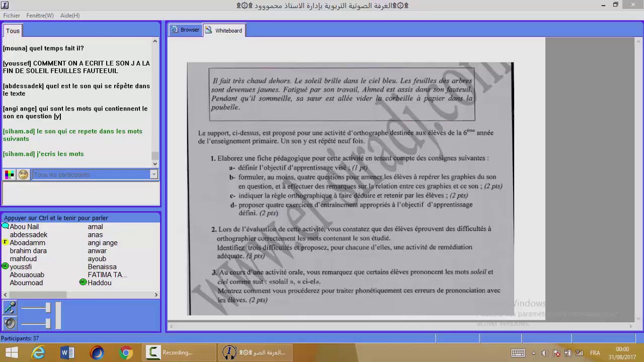Click the Whiteboard tab pencil icon
644x362 pixels.
[x=209, y=30]
